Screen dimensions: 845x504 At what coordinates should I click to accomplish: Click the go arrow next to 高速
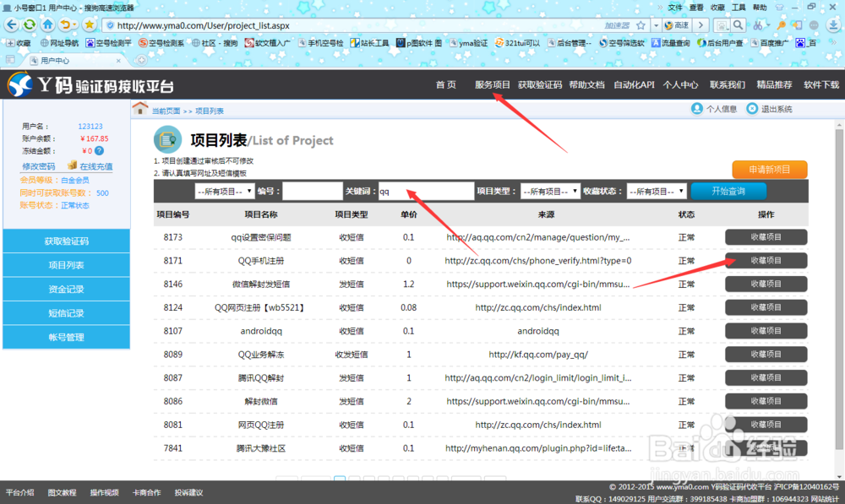(x=701, y=25)
